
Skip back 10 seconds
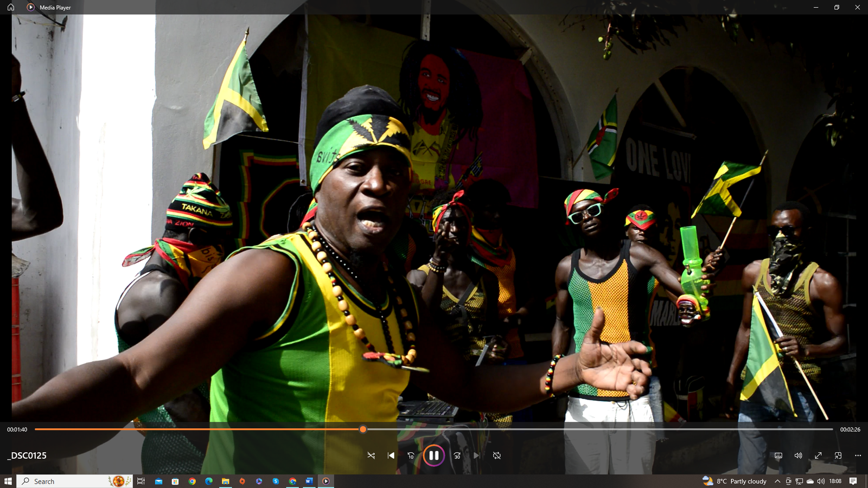[x=411, y=455]
